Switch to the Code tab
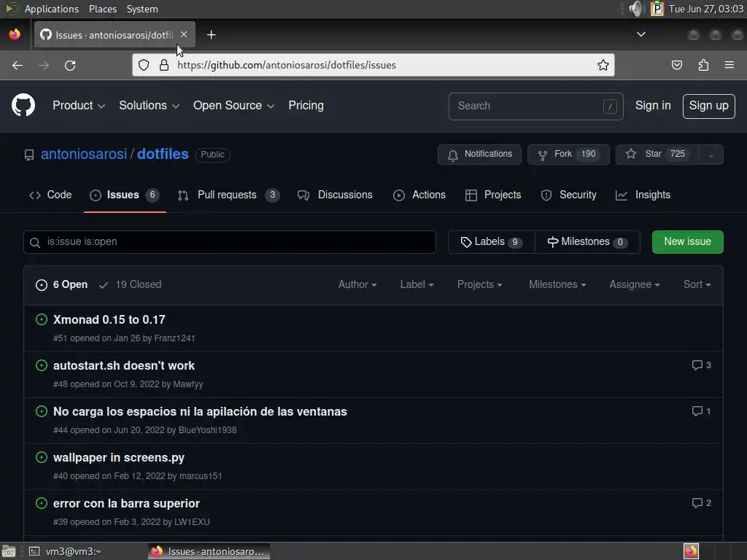Screen dimensions: 747x560 (50, 195)
